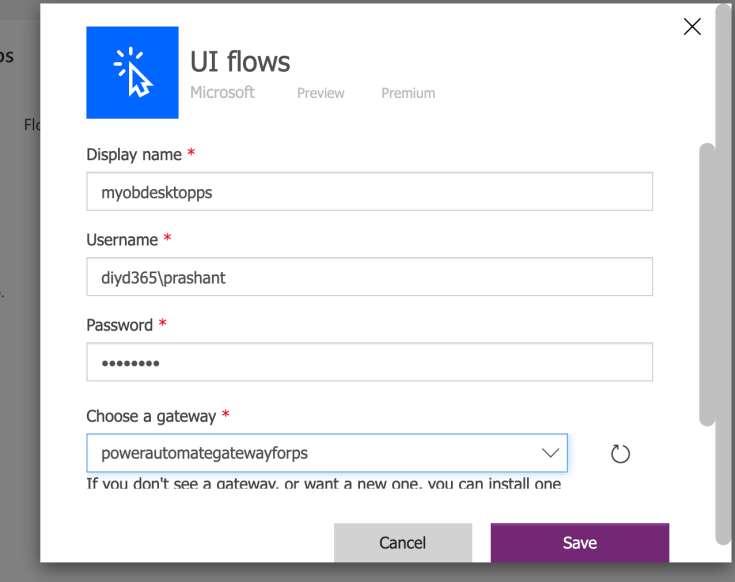The width and height of the screenshot is (735, 582).
Task: Focus the Display name input field
Action: (369, 192)
